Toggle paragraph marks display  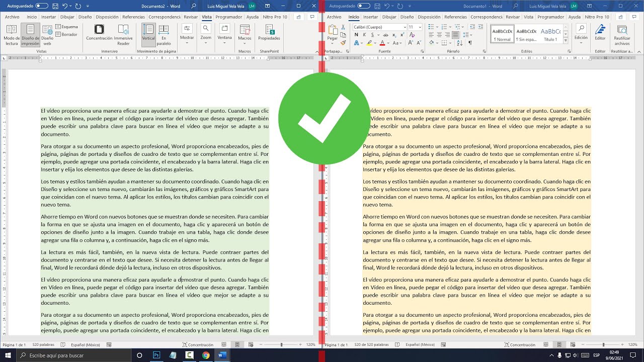[x=470, y=42]
